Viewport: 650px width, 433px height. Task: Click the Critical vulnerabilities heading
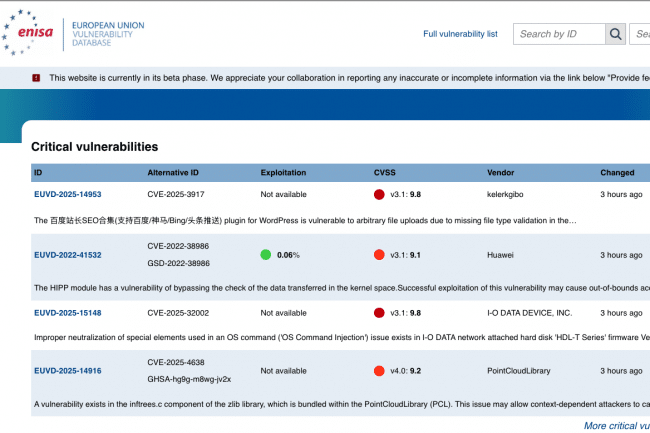pos(95,147)
